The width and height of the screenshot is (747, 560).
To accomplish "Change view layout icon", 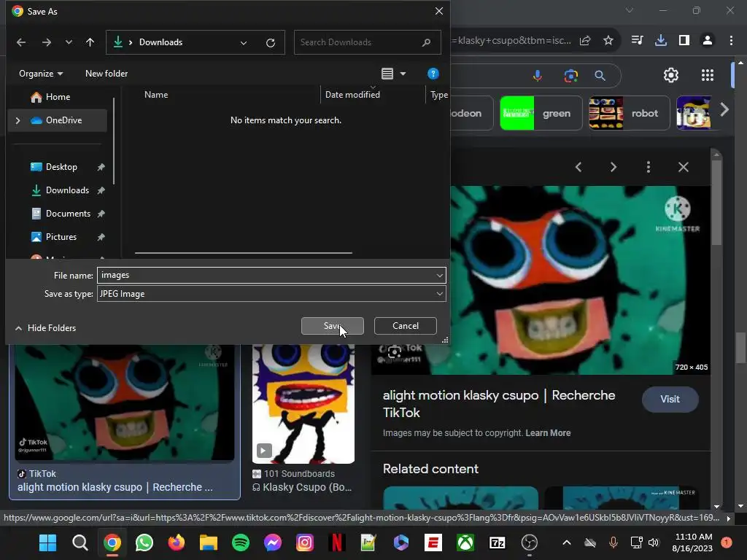I will click(x=387, y=74).
